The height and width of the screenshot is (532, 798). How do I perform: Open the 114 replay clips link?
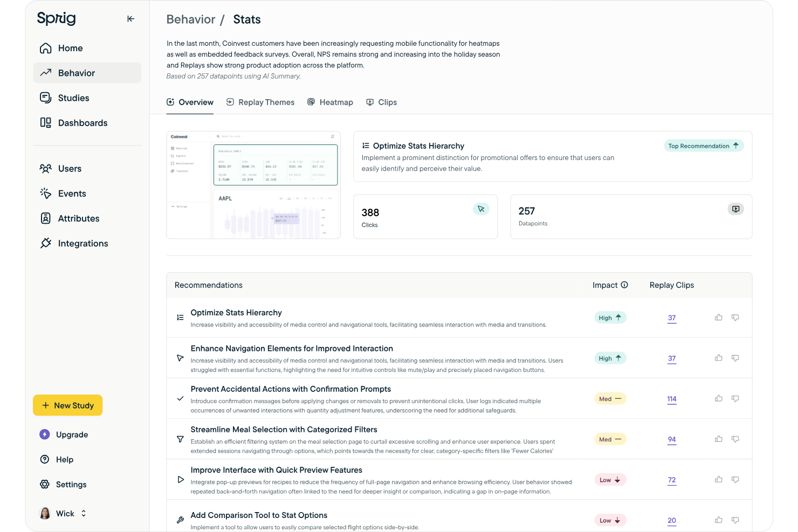(x=671, y=399)
